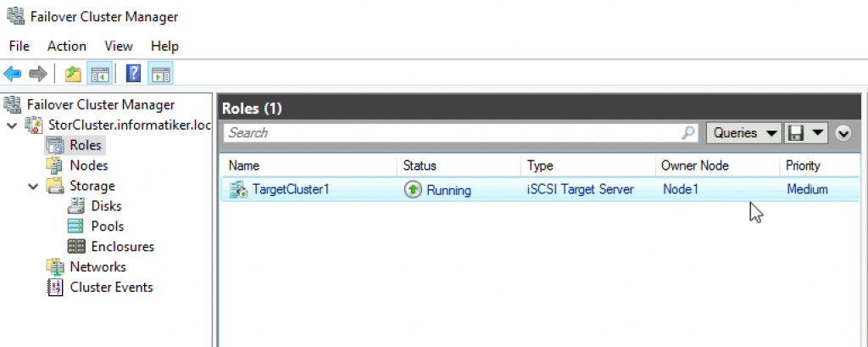
Task: Click the Networks icon in tree
Action: click(x=55, y=267)
